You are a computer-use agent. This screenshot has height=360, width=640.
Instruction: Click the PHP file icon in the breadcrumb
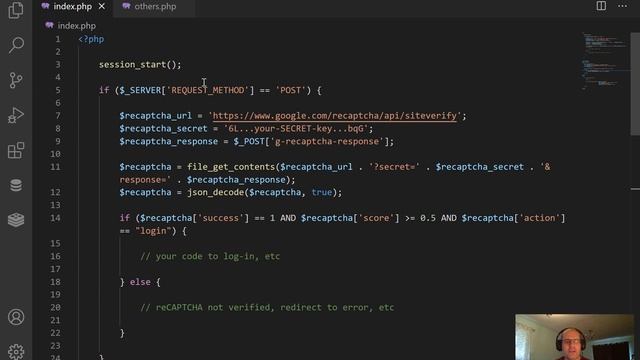coord(49,25)
